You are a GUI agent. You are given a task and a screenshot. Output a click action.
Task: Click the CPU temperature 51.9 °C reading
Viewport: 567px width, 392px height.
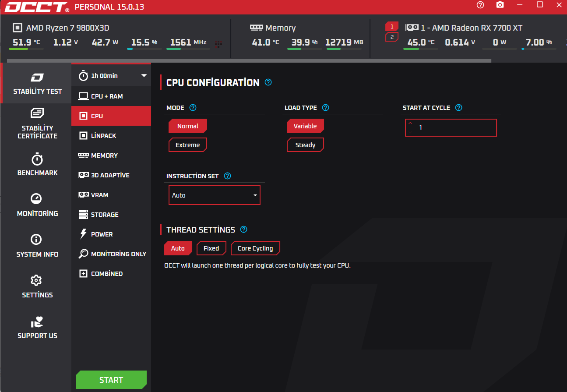(26, 42)
